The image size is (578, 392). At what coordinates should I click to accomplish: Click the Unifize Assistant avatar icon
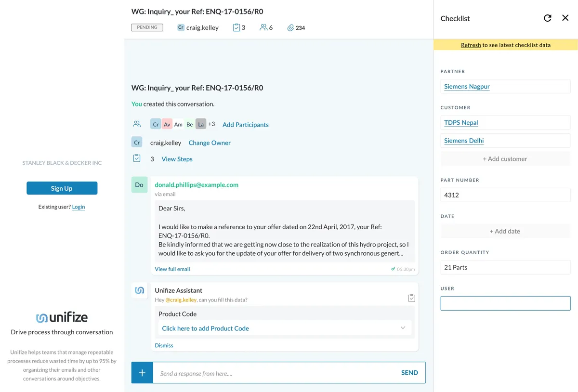click(140, 290)
